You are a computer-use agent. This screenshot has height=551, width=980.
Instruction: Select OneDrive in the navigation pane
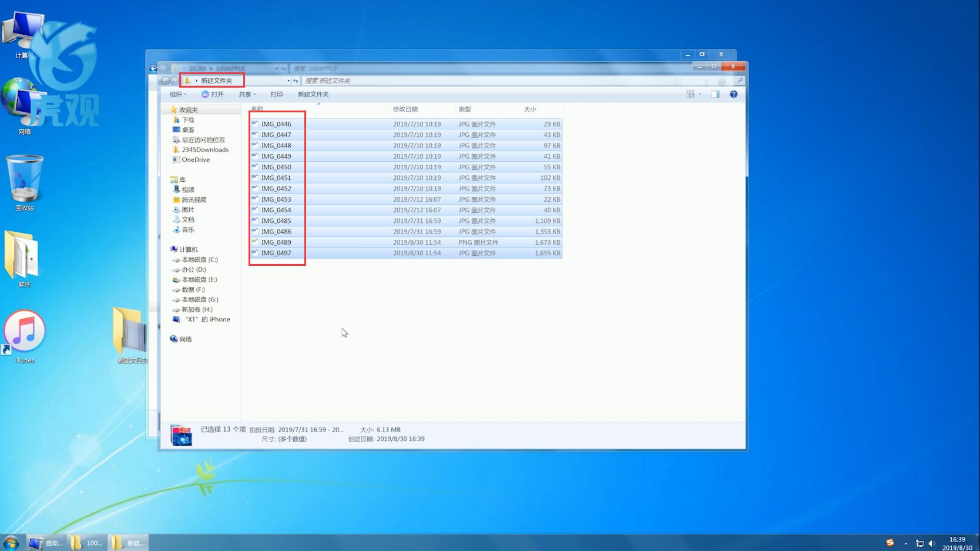pos(196,160)
